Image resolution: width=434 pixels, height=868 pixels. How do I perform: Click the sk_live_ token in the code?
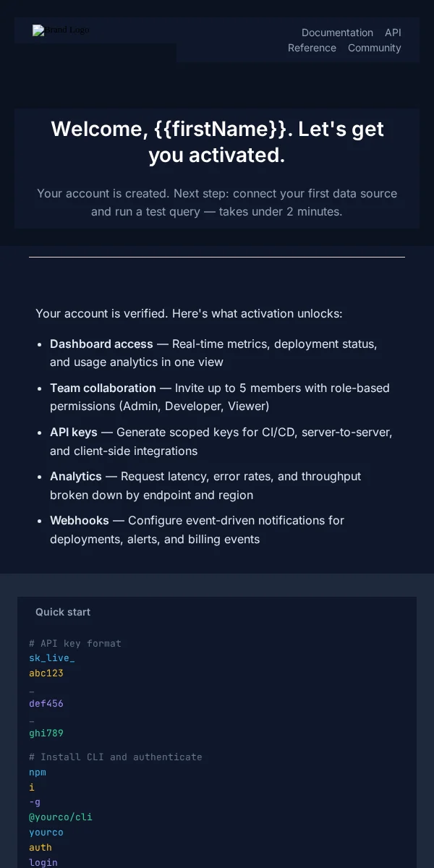point(52,658)
